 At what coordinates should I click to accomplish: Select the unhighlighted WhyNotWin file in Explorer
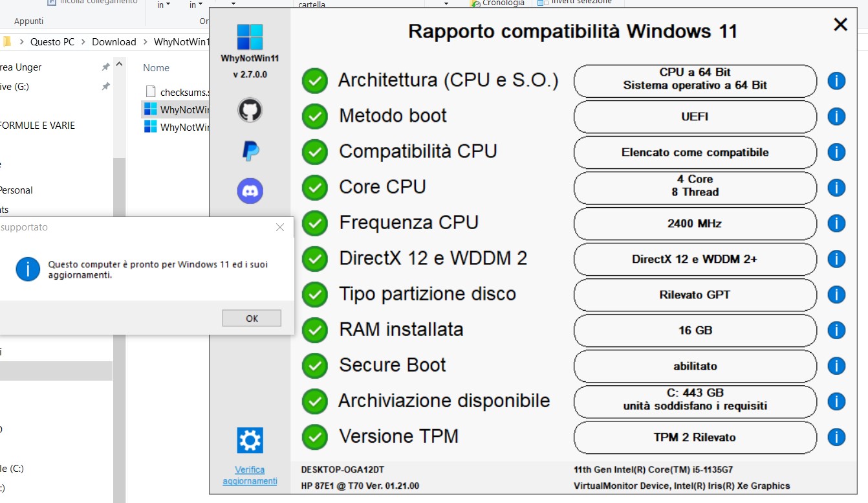pyautogui.click(x=176, y=127)
